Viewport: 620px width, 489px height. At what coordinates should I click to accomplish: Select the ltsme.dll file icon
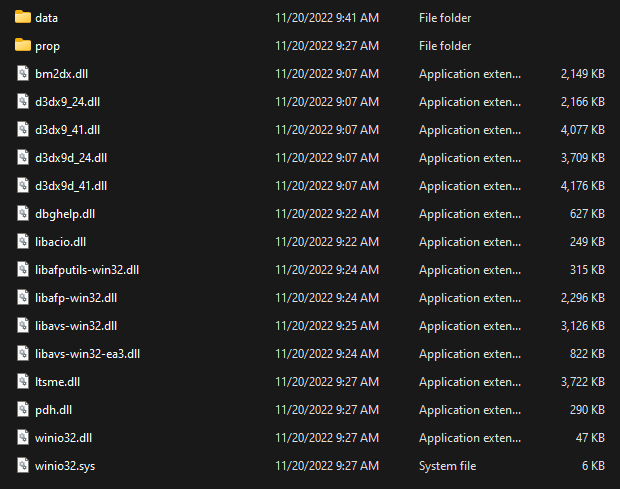coord(23,382)
